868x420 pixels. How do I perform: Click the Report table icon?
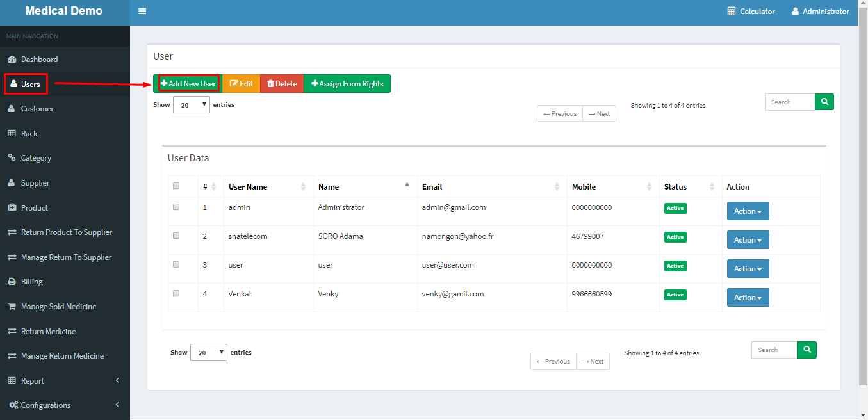coord(12,381)
